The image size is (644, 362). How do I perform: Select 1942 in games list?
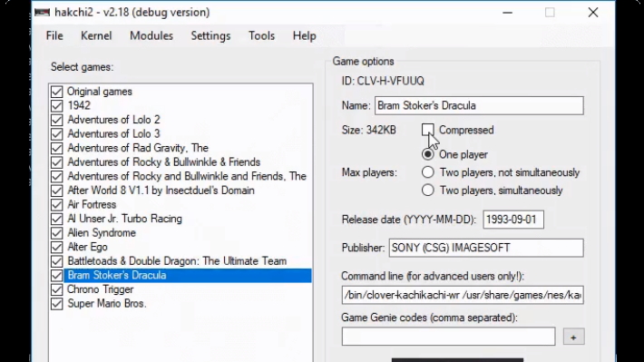pos(79,105)
